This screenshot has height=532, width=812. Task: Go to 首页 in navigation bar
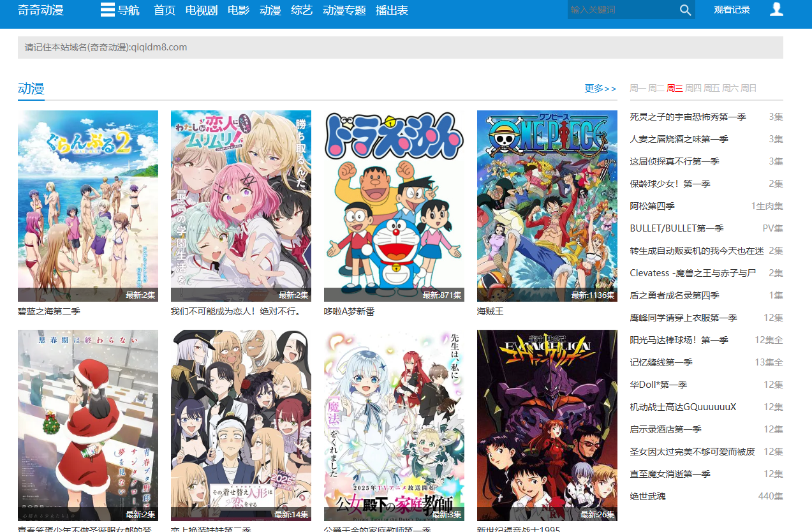click(165, 10)
